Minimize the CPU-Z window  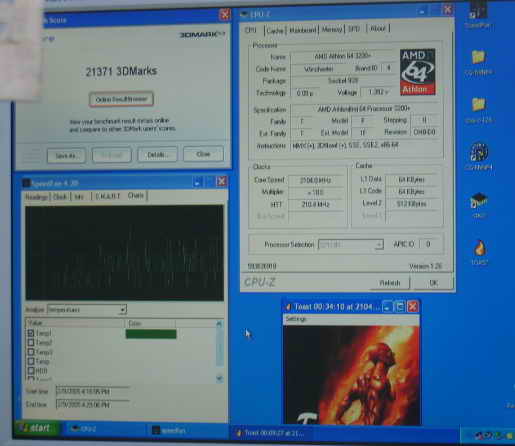click(422, 12)
